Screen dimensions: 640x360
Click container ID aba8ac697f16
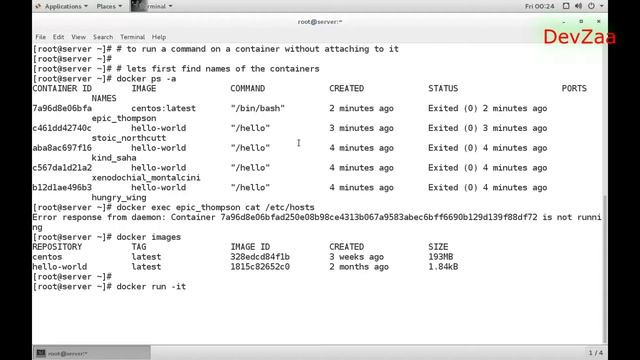tap(62, 148)
